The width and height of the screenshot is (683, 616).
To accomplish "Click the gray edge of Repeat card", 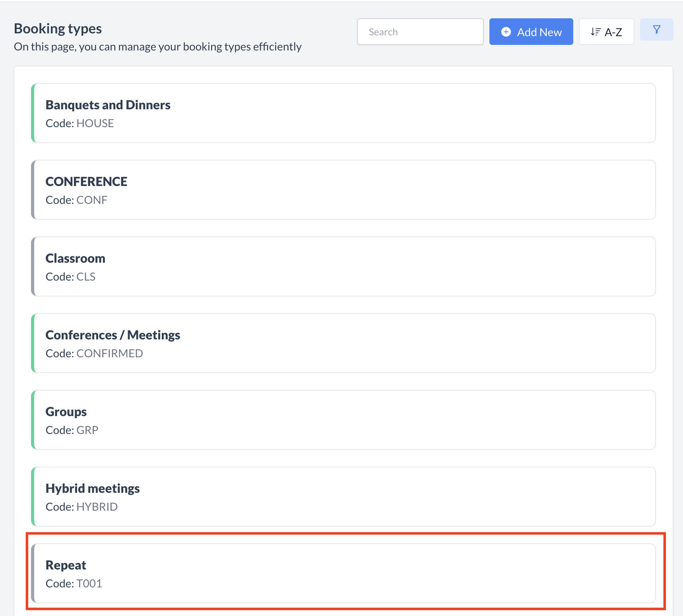I will pos(33,573).
